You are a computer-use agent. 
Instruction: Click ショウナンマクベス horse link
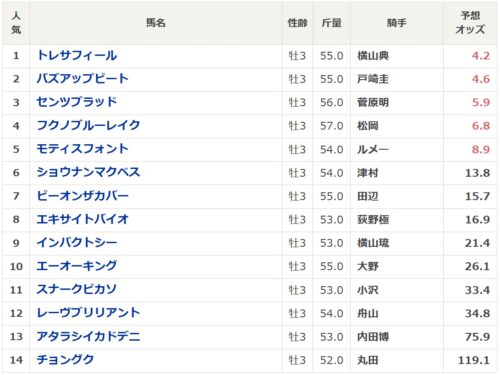[88, 172]
